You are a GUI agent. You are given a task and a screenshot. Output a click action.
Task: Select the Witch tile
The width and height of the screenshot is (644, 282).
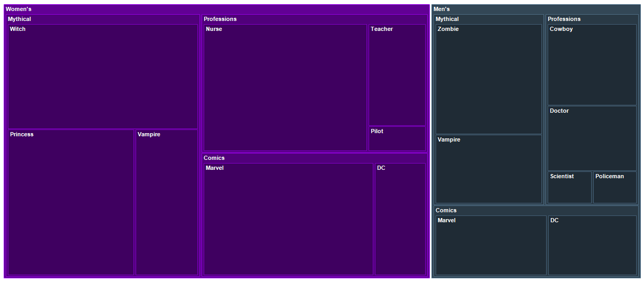(103, 77)
